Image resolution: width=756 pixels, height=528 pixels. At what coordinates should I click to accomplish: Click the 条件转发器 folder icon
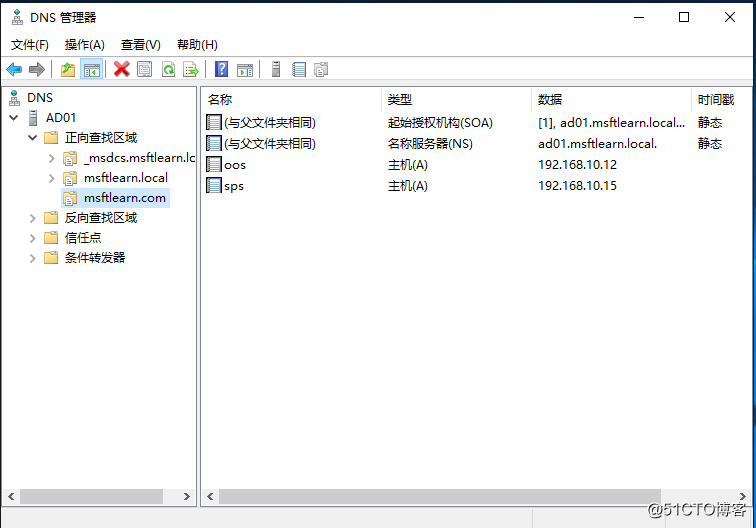tap(51, 258)
